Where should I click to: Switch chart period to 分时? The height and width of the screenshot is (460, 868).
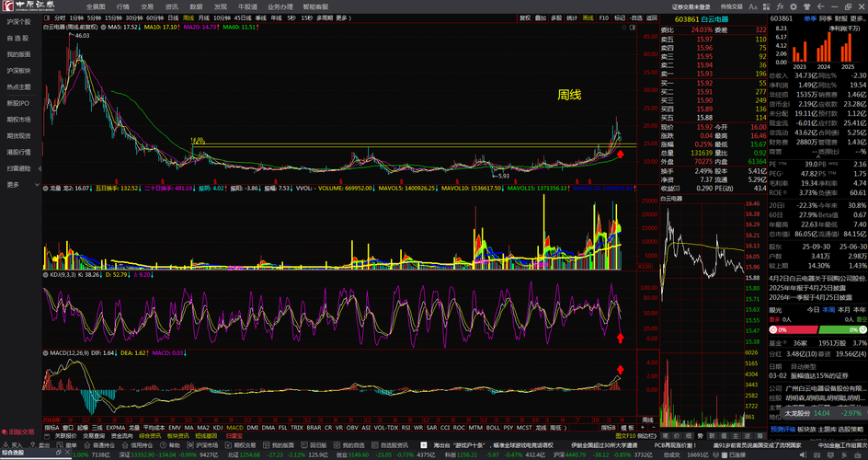point(60,17)
